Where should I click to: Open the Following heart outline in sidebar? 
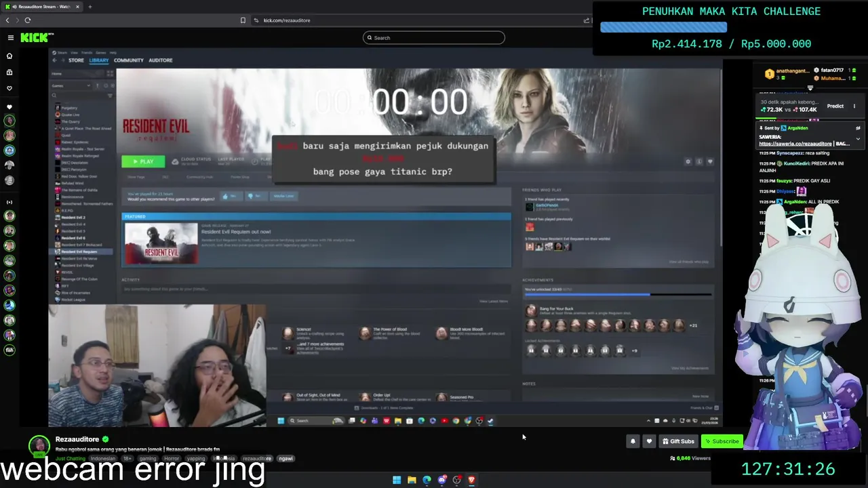(x=9, y=88)
